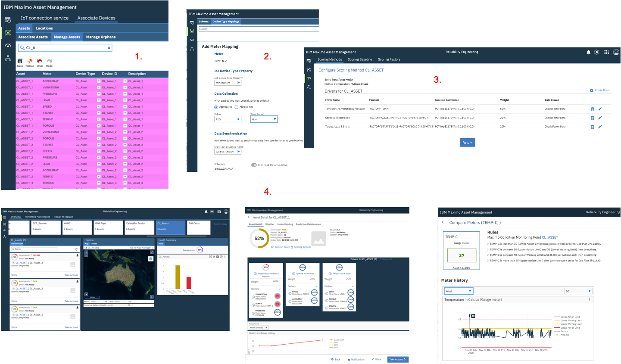Open notifications bell in Configure Scoring Method header
621x364 pixels.
pyautogui.click(x=588, y=52)
